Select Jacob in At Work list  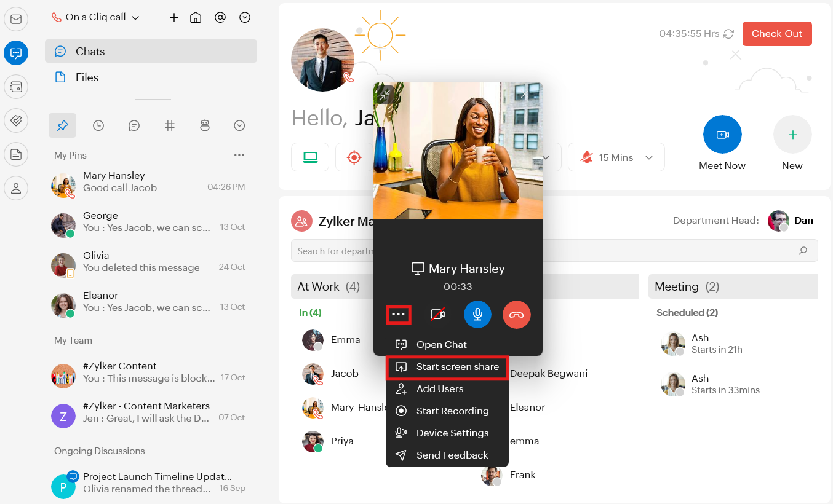tap(330, 373)
